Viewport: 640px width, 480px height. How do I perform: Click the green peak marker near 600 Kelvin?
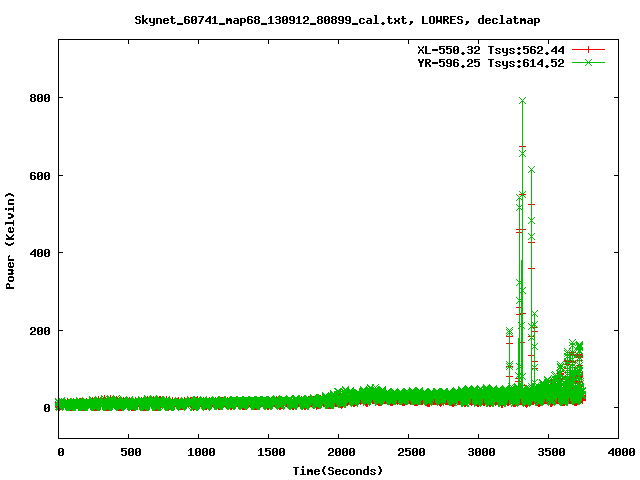(x=531, y=170)
